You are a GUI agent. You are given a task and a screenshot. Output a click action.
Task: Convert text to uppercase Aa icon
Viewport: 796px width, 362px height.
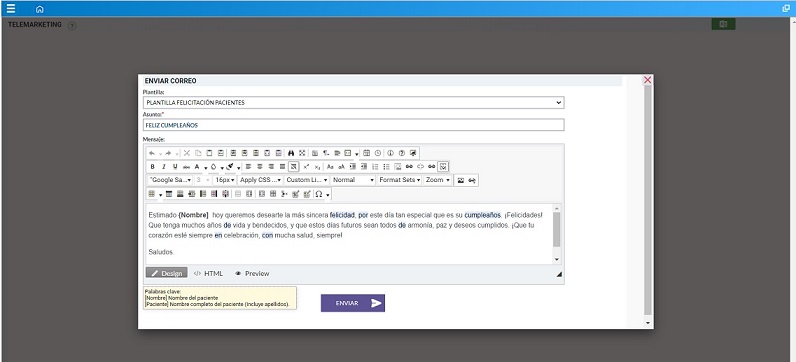click(330, 167)
